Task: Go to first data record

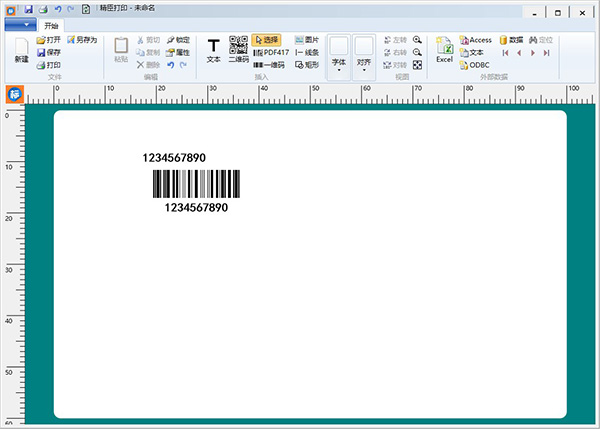Action: [x=505, y=53]
